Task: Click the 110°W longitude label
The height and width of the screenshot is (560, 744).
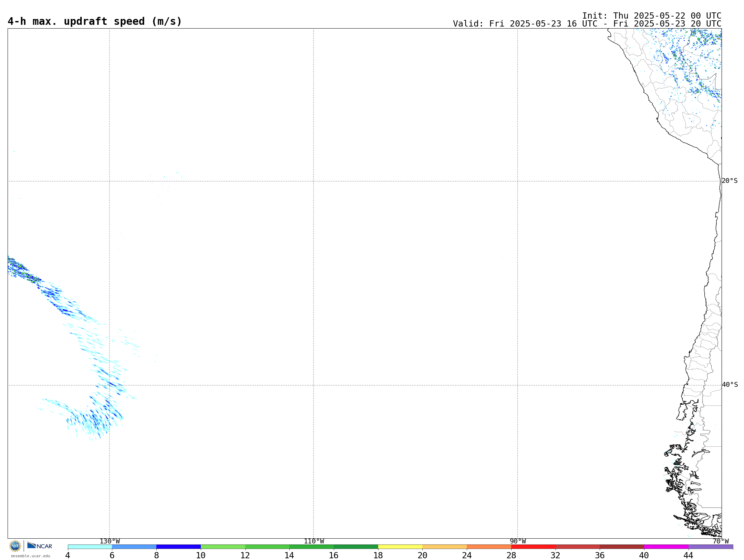Action: click(314, 541)
